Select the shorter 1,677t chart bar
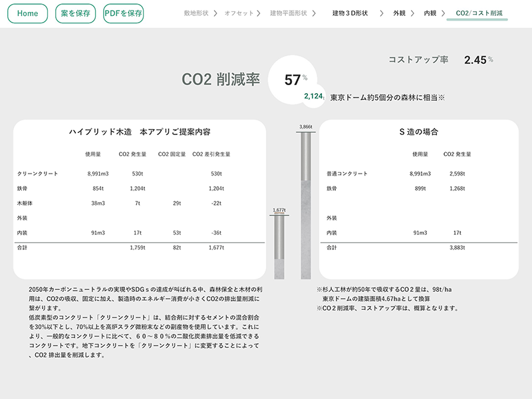 [x=279, y=246]
